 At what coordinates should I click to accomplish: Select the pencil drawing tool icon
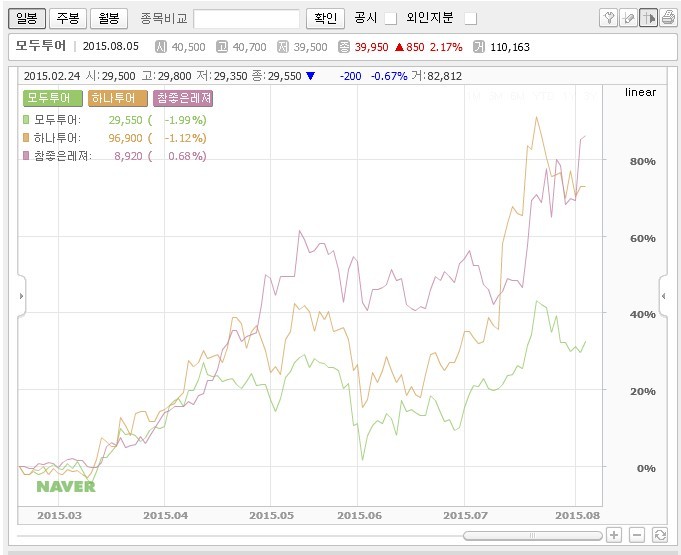(x=628, y=18)
